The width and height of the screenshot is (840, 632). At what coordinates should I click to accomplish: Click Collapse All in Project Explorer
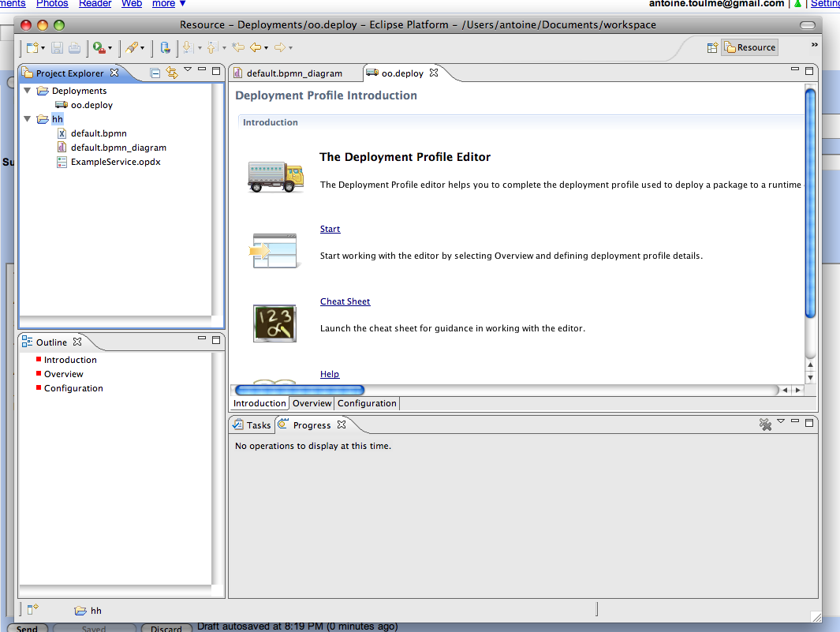155,73
